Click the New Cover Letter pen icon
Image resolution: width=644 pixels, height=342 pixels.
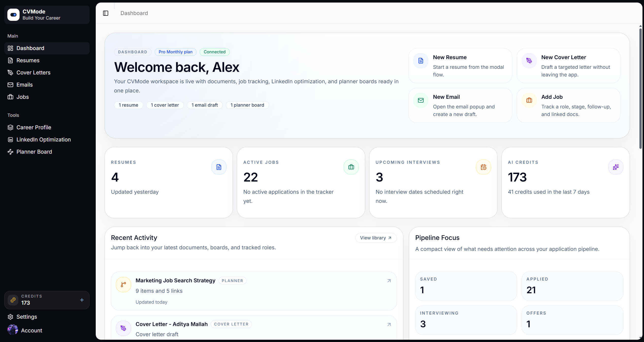point(529,60)
